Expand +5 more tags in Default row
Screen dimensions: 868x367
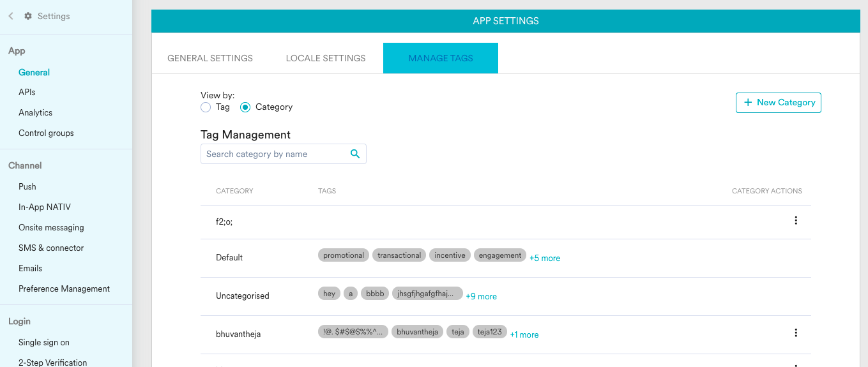click(x=545, y=258)
